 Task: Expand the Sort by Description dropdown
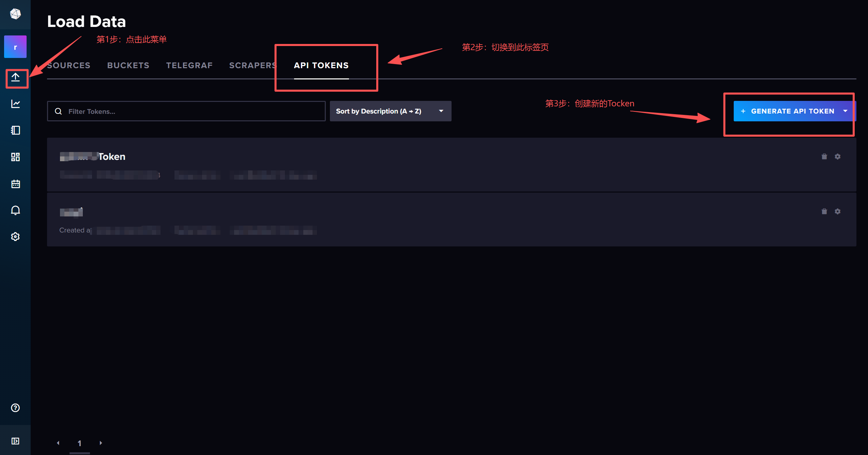click(x=390, y=111)
